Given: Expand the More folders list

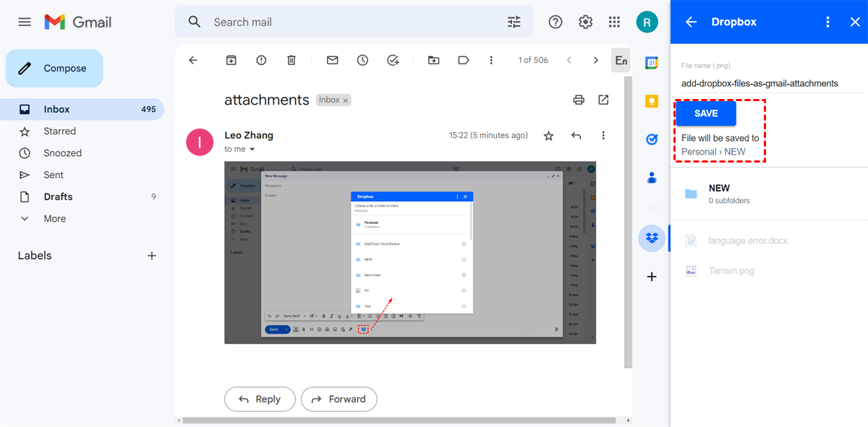Looking at the screenshot, I should 82,218.
